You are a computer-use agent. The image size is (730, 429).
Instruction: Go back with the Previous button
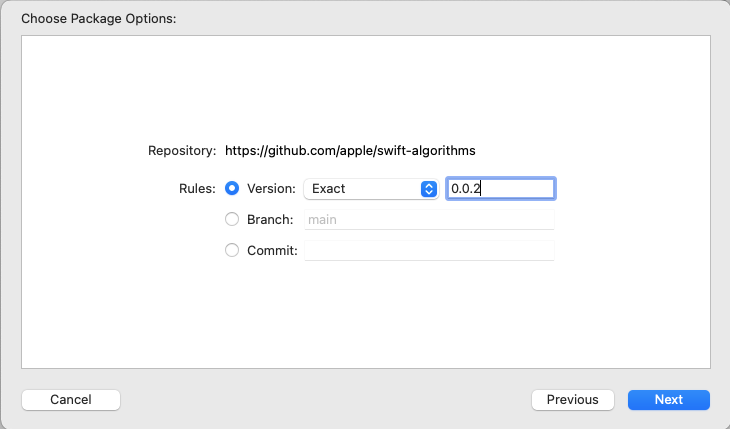coord(573,400)
